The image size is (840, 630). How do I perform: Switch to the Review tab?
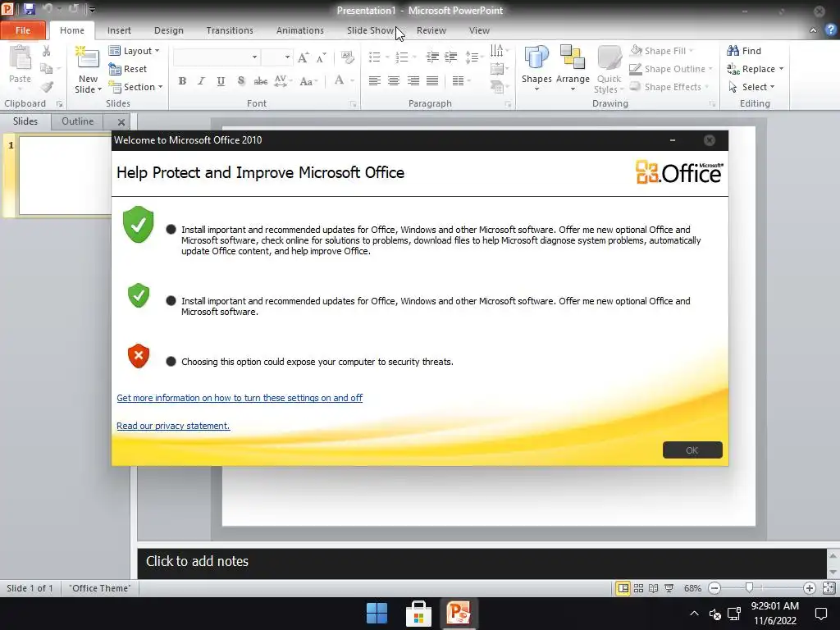pyautogui.click(x=431, y=30)
